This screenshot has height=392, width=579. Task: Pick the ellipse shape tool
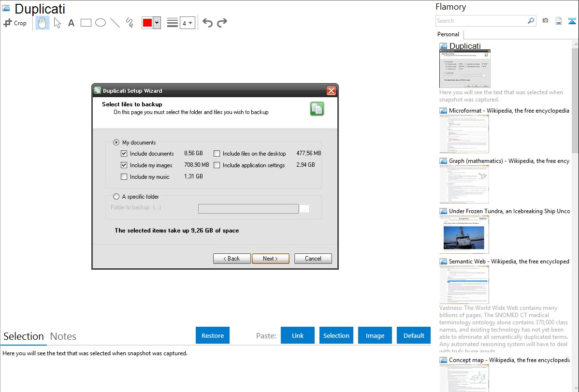(101, 23)
